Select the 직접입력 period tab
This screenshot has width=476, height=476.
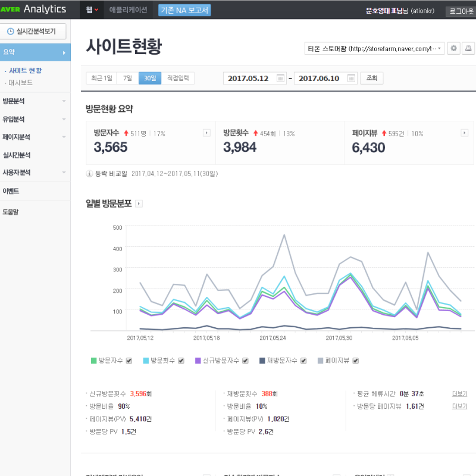[178, 79]
